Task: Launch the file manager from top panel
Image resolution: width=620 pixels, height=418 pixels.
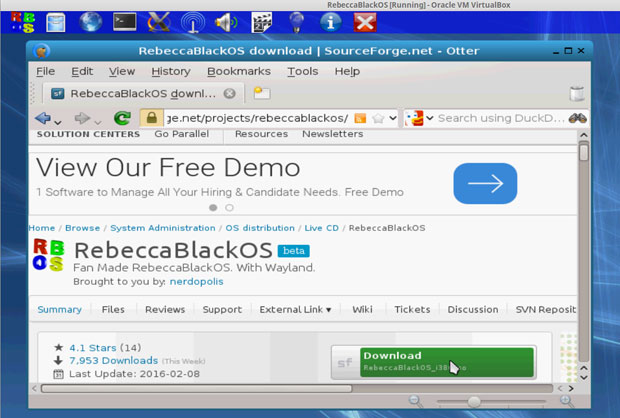Action: coord(55,22)
